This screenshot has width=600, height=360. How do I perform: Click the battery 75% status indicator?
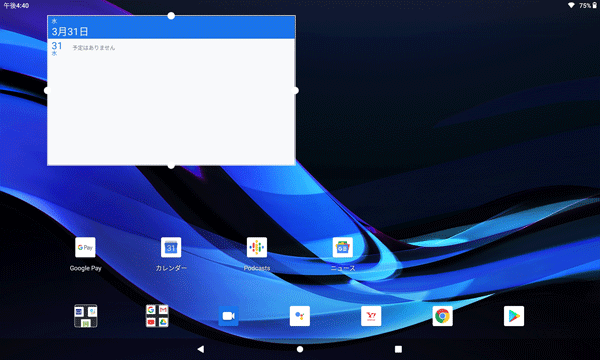pos(588,5)
